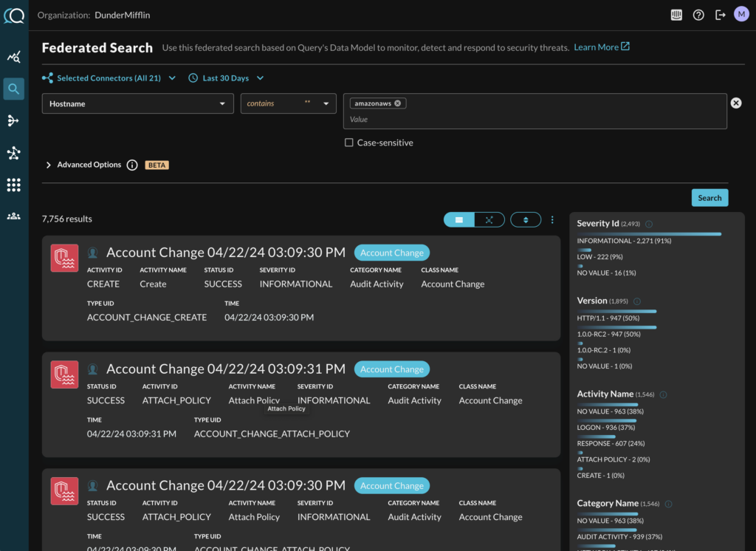Open the graph network icon in sidebar
This screenshot has width=756, height=551.
click(13, 153)
